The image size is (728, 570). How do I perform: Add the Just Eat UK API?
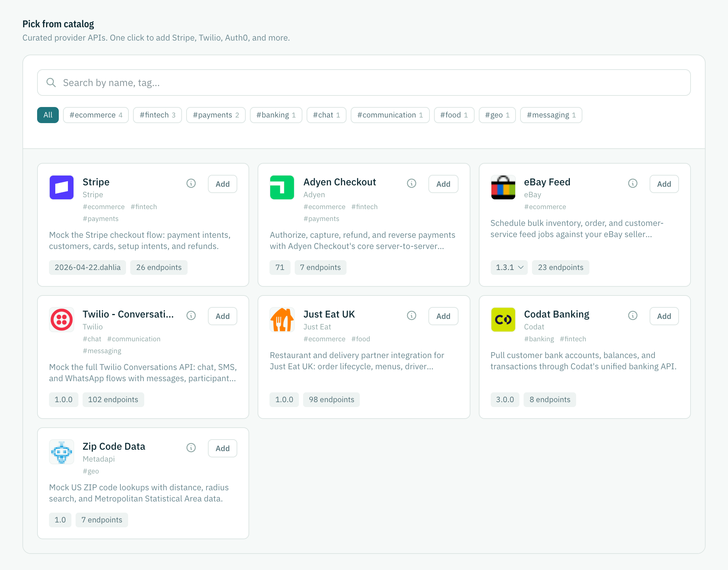[443, 316]
